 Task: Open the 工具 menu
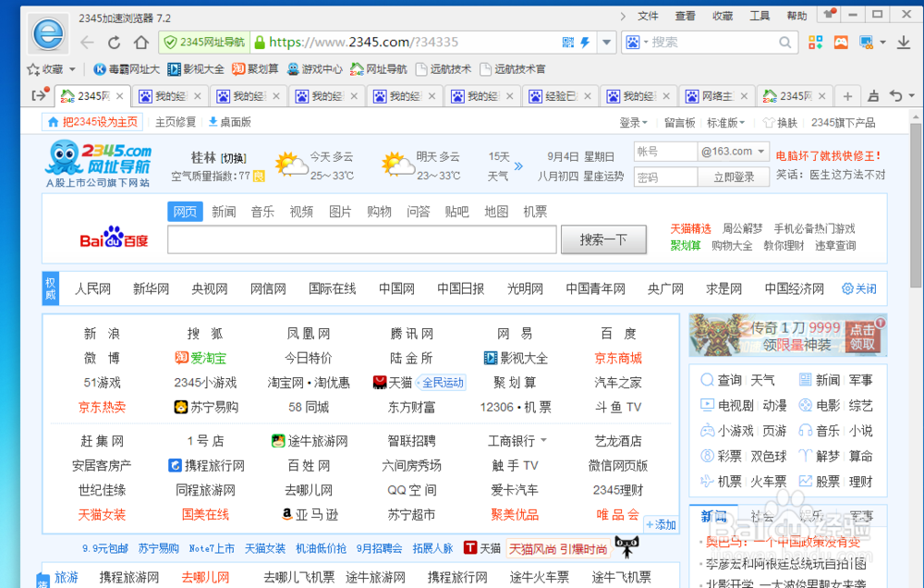[x=760, y=16]
